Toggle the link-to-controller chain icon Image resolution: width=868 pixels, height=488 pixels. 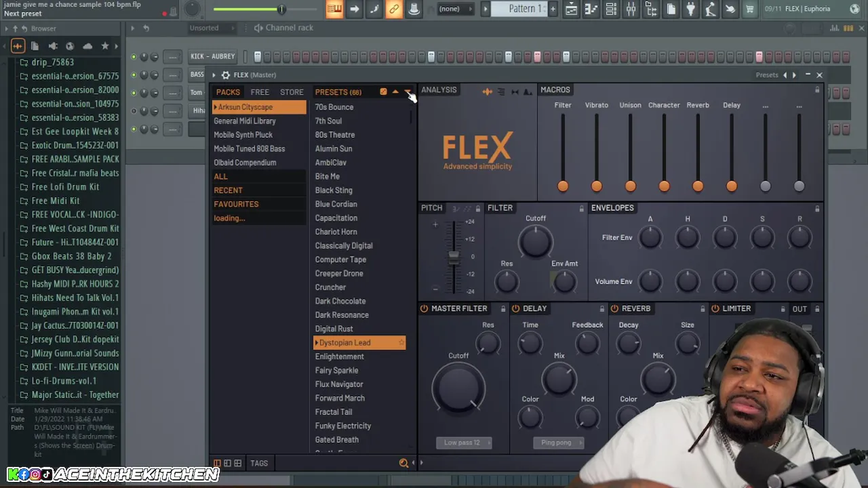(x=394, y=9)
